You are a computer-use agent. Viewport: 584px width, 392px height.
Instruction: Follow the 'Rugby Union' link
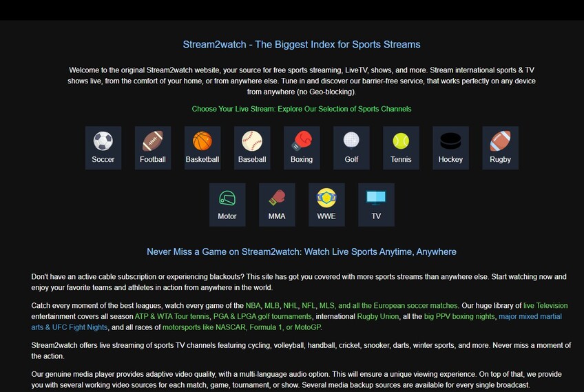[x=377, y=317]
